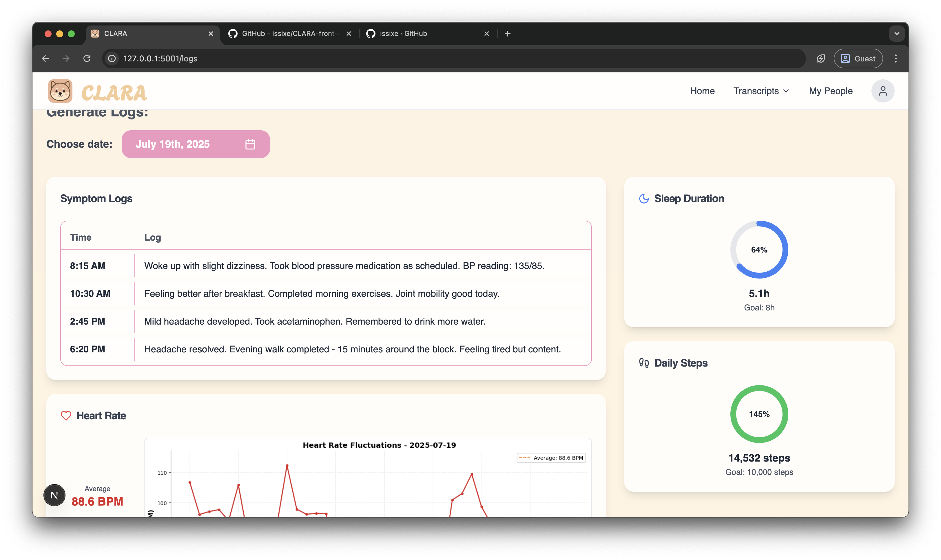
Task: Go to Home in navigation
Action: 702,91
